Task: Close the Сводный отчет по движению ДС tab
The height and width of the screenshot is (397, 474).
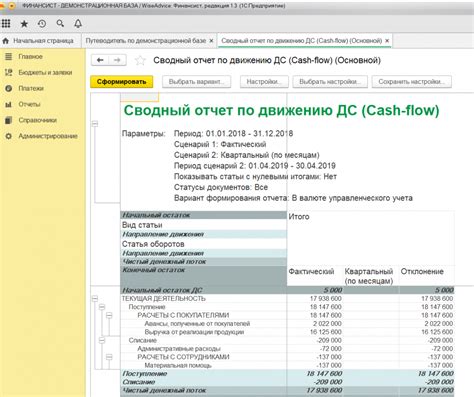Action: click(x=387, y=41)
